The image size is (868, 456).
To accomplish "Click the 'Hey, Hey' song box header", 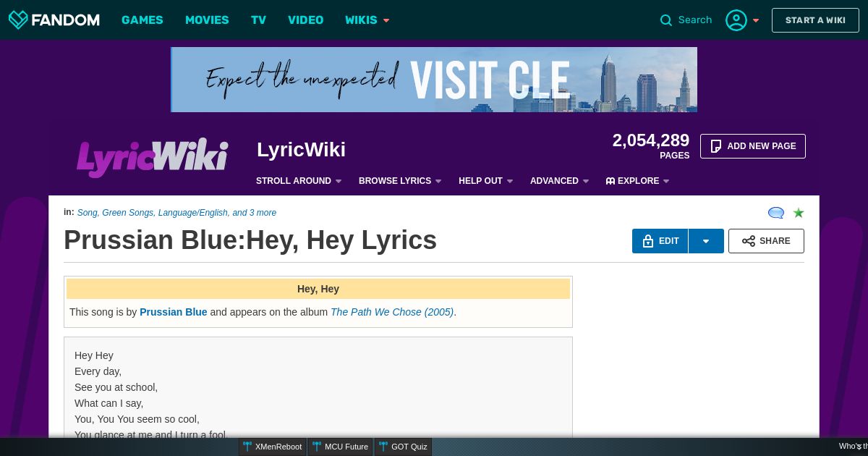I will tap(318, 289).
